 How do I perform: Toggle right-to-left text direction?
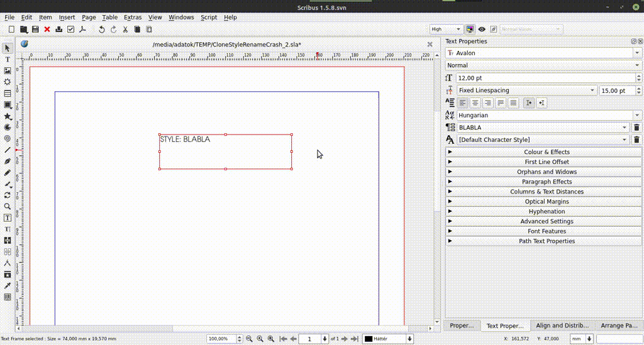541,103
